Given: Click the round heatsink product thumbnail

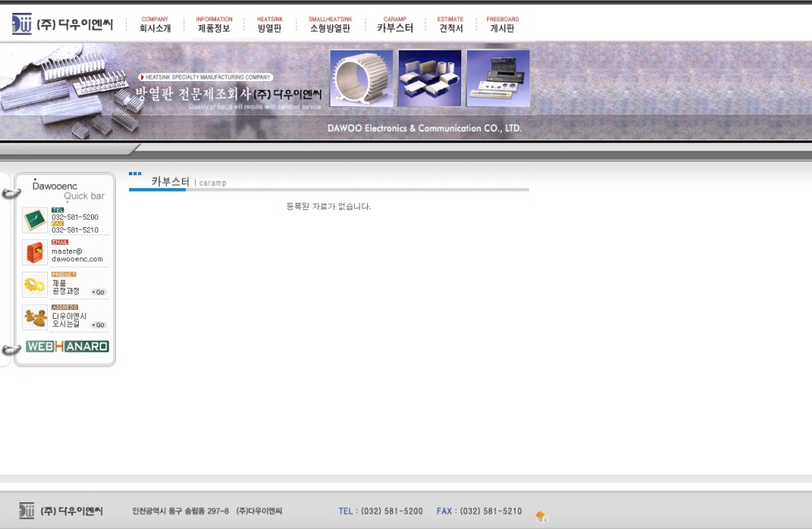Looking at the screenshot, I should tap(361, 79).
